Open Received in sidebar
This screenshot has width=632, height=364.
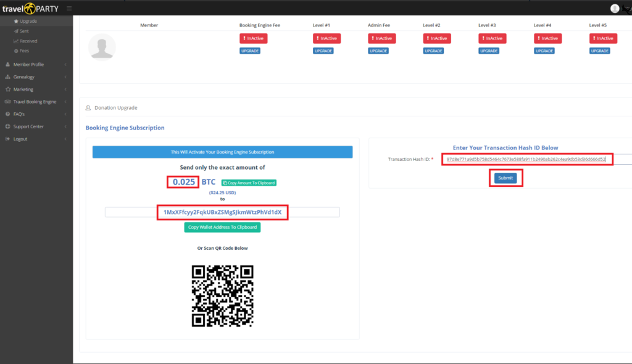[28, 41]
